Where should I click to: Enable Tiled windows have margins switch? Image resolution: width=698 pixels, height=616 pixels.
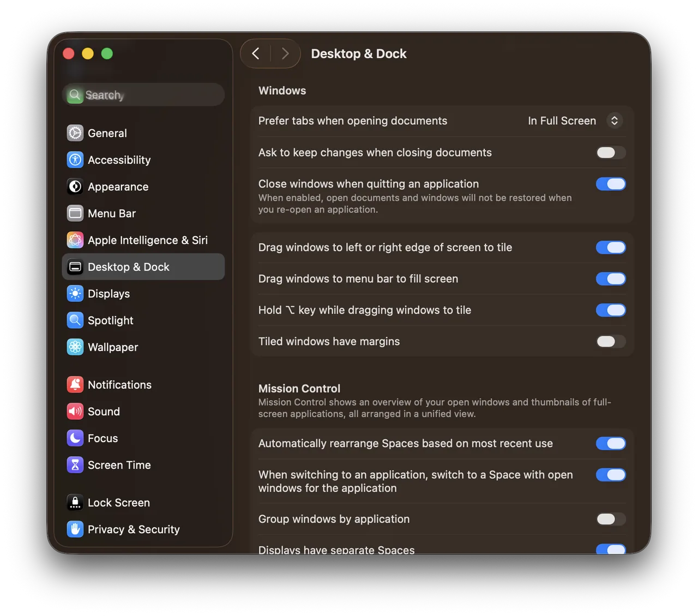pyautogui.click(x=611, y=341)
